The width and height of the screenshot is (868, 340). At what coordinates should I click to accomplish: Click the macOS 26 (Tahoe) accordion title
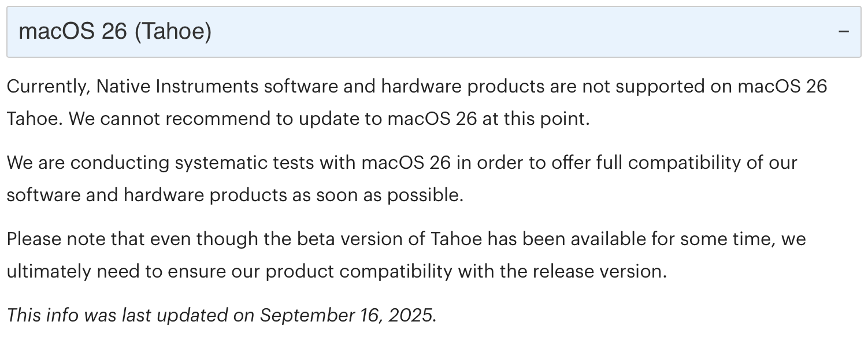[115, 31]
